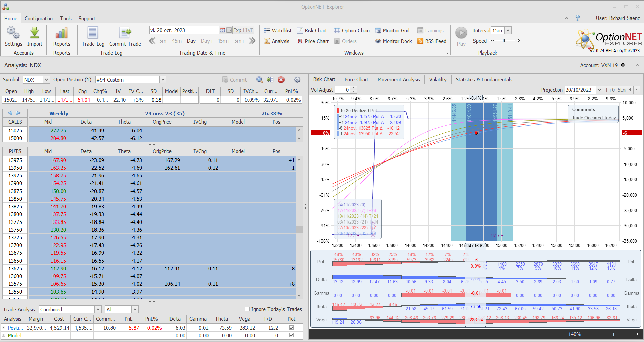This screenshot has width=644, height=342.
Task: Click the Import download icon
Action: (35, 33)
